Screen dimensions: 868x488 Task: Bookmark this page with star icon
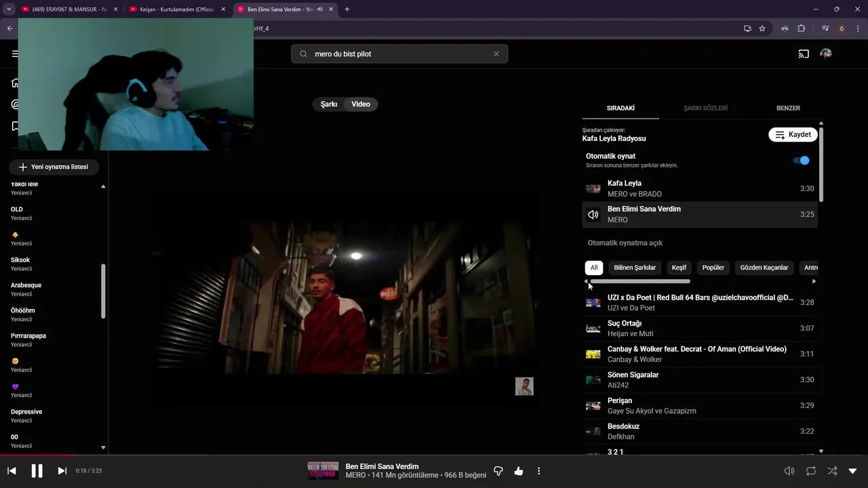coord(762,28)
